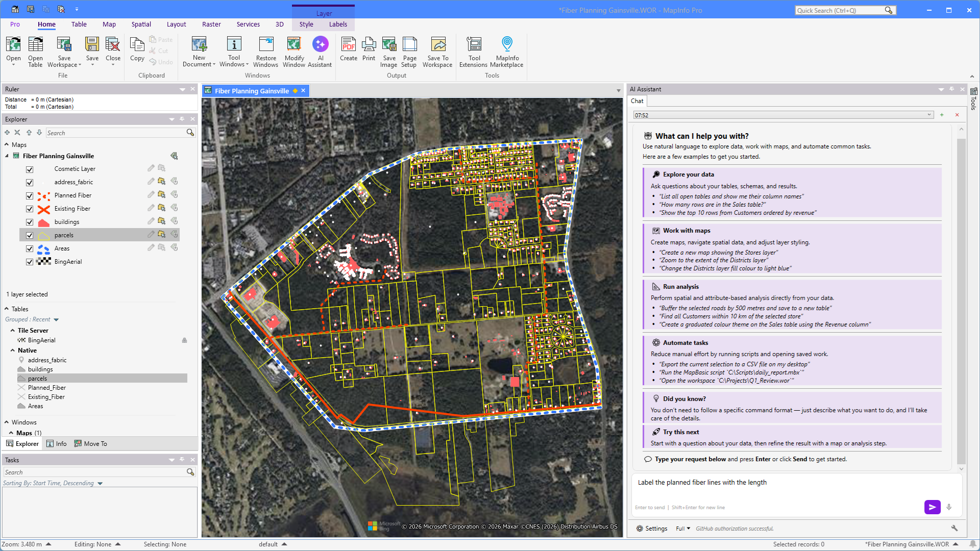Select Planned_Fiber in the Tables list
980x551 pixels.
[47, 388]
